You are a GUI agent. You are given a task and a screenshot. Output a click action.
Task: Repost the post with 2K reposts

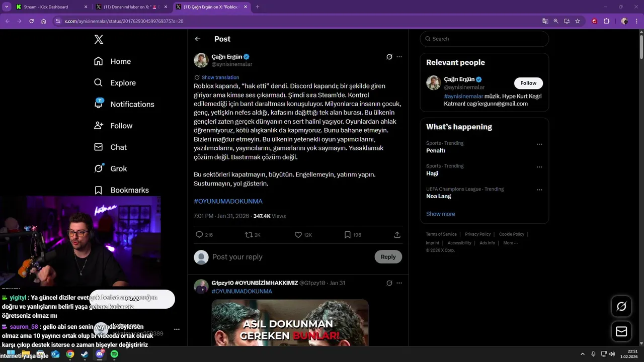253,235
